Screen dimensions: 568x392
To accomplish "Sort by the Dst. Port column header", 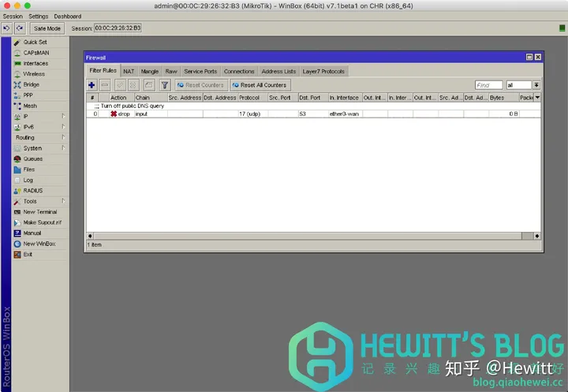I will coord(313,98).
